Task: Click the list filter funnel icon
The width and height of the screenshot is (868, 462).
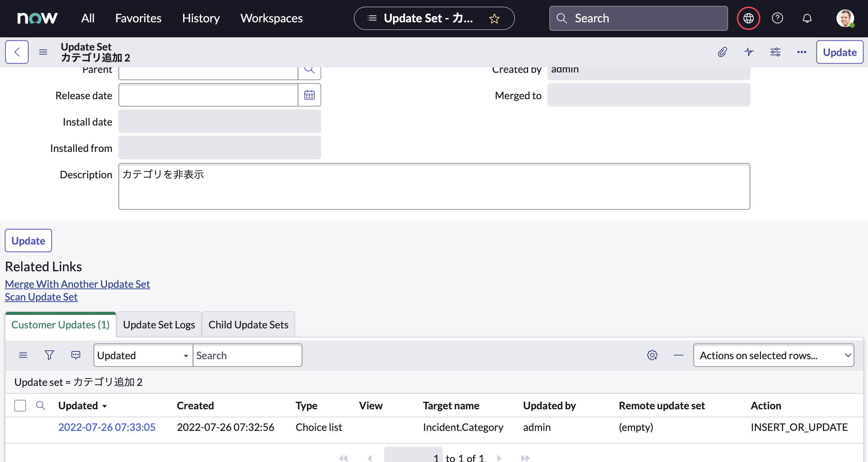Action: tap(49, 355)
